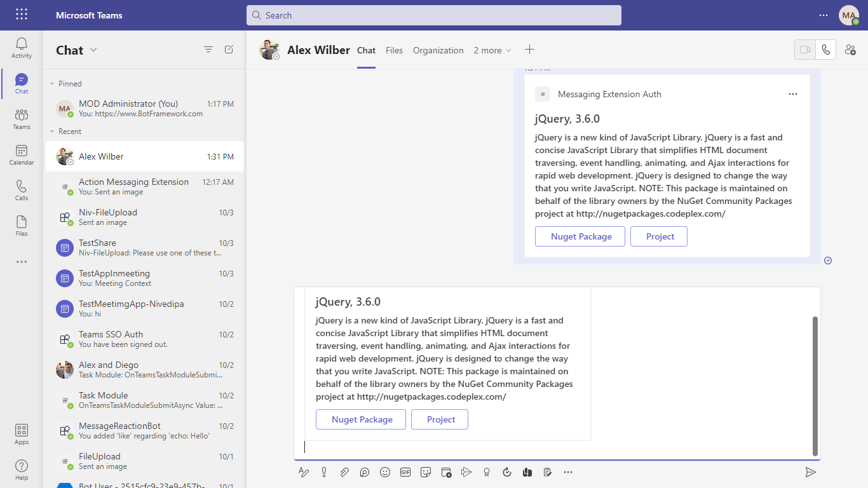The image size is (868, 488).
Task: Open the Task Module chat
Action: click(x=144, y=400)
